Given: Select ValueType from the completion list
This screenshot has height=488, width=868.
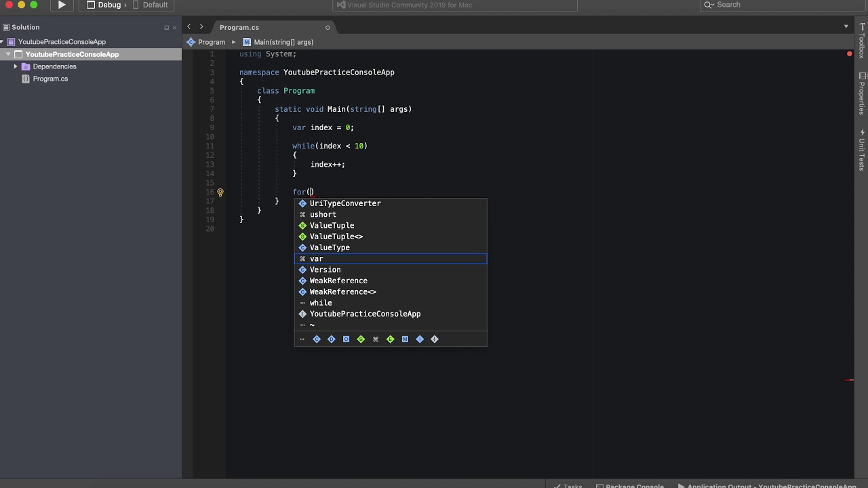Looking at the screenshot, I should [391, 247].
